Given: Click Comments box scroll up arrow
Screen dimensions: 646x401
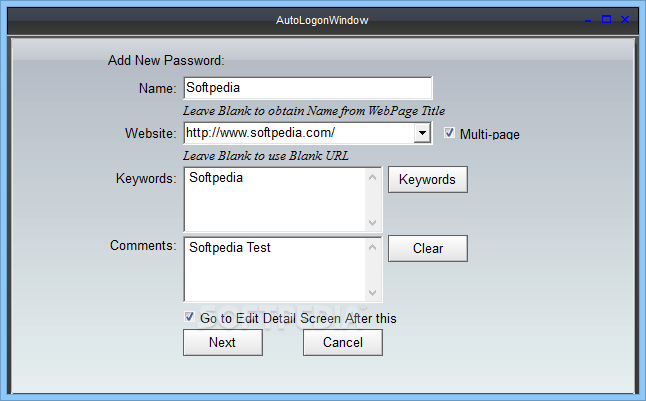Looking at the screenshot, I should pos(373,247).
